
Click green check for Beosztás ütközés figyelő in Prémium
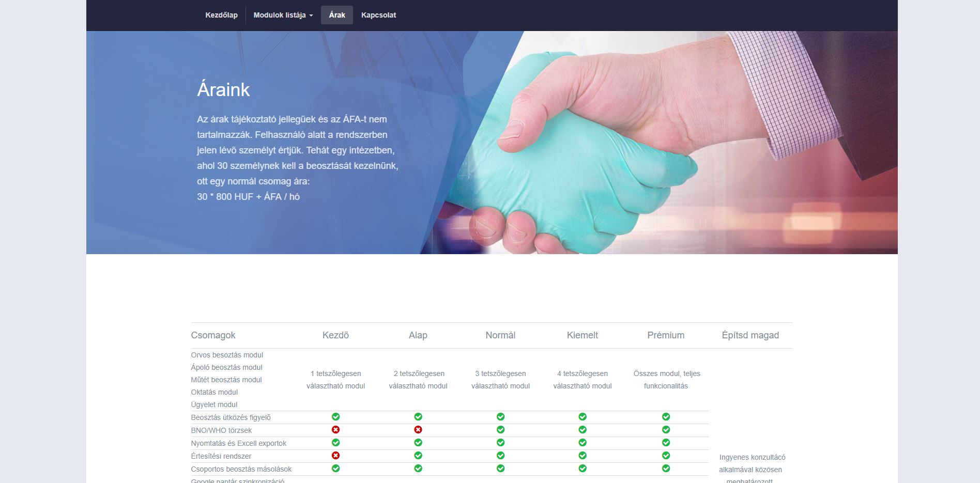tap(666, 417)
